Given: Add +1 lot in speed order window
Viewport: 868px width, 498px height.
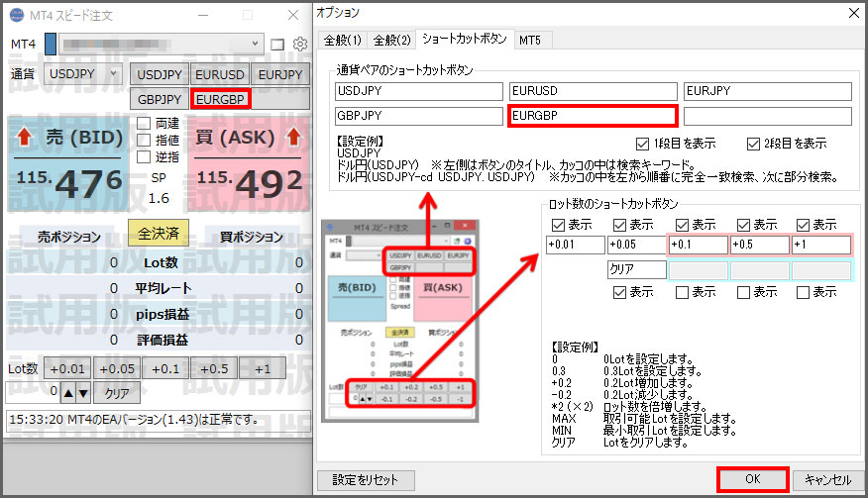Looking at the screenshot, I should (263, 368).
